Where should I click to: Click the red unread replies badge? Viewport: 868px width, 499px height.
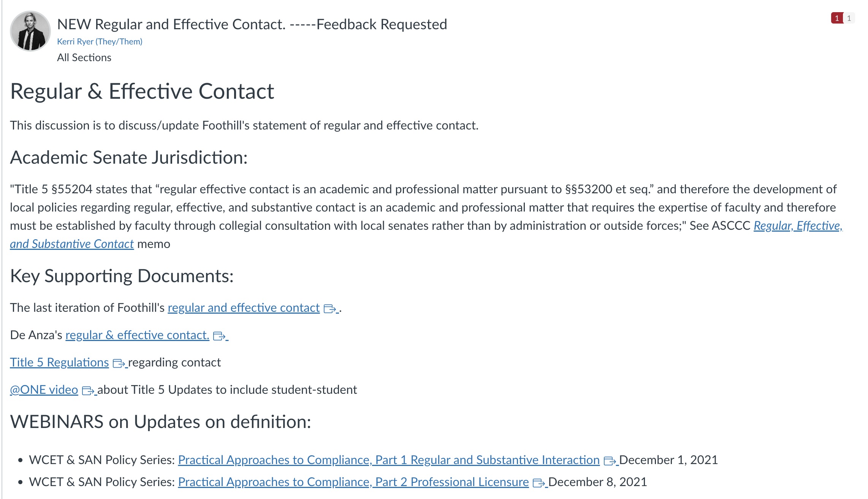(x=836, y=18)
